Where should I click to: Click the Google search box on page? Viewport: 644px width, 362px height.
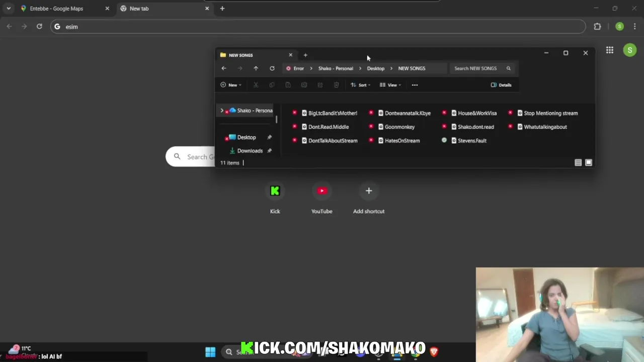(x=190, y=157)
